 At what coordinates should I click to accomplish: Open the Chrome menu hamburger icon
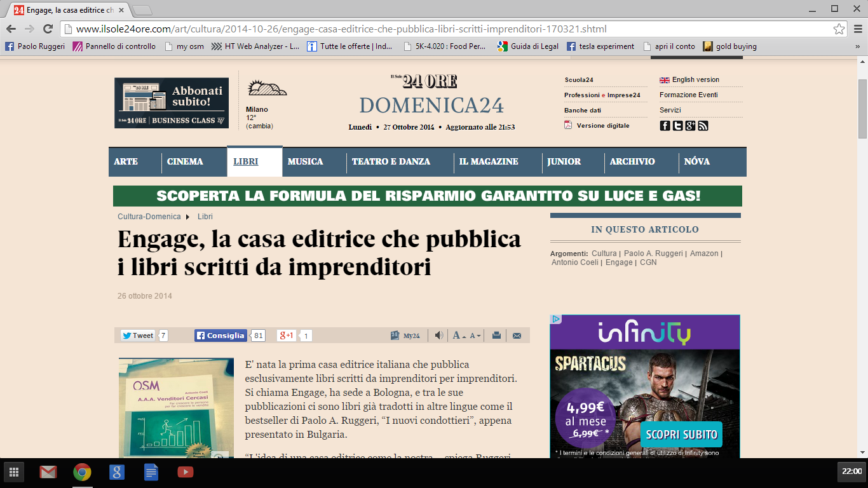click(x=857, y=29)
